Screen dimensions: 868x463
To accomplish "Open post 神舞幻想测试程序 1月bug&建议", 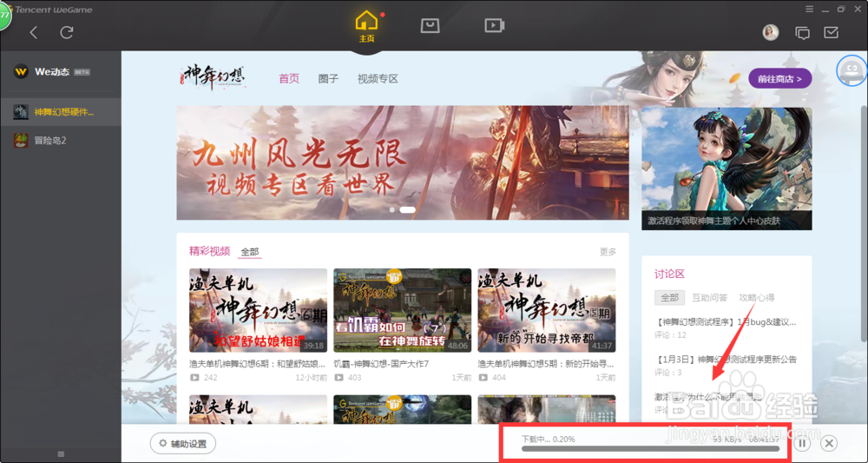I will [725, 321].
